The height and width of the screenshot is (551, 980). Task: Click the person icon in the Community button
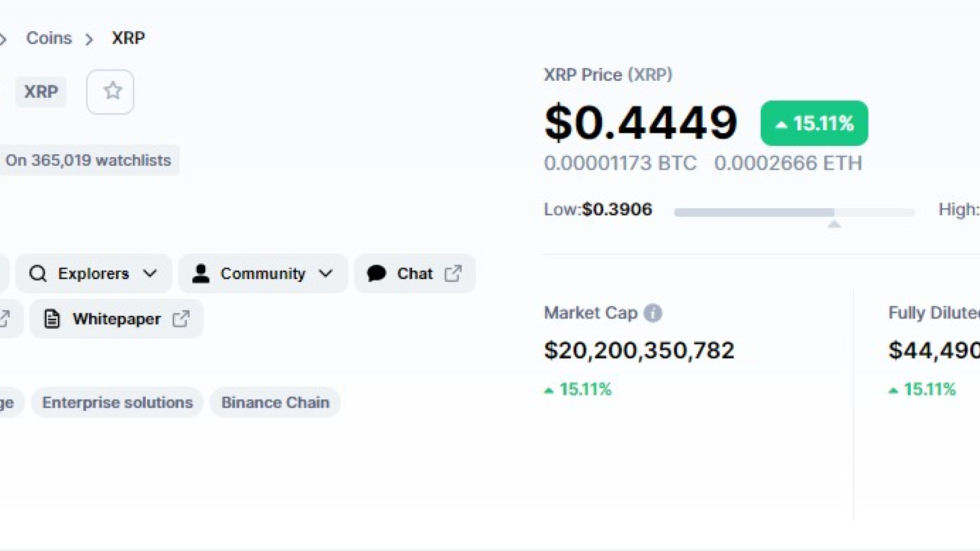pos(201,273)
